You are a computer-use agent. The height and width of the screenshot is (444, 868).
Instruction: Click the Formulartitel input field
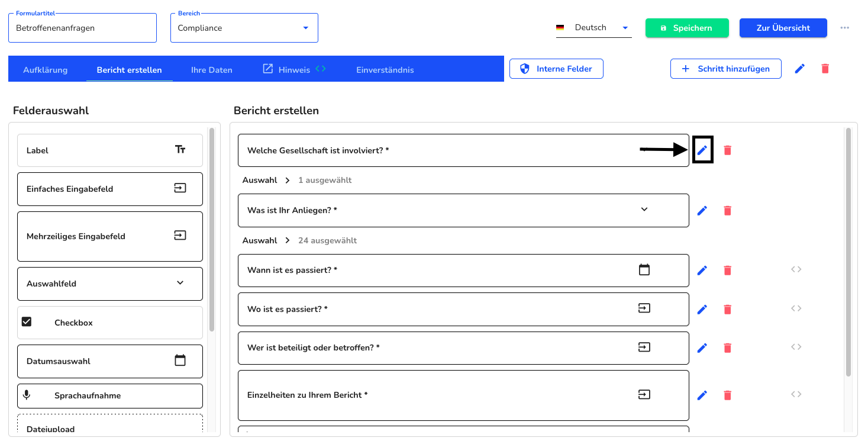coord(83,28)
